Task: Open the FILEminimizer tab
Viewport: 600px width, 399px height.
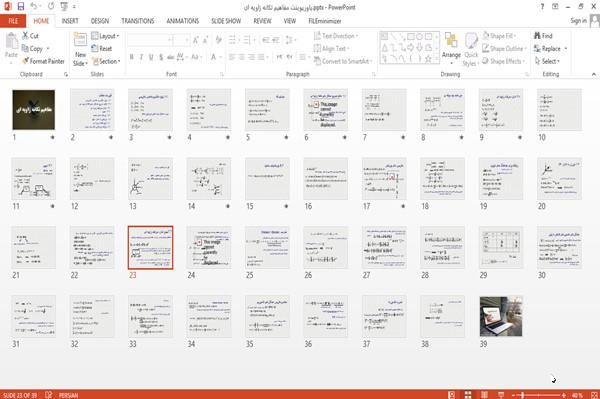Action: [324, 21]
